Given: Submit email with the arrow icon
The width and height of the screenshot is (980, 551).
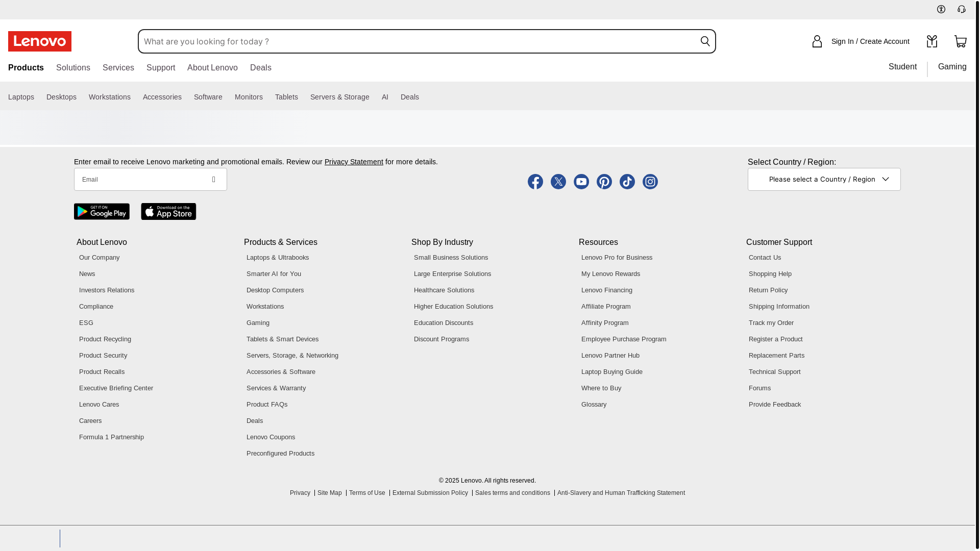Looking at the screenshot, I should (214, 180).
